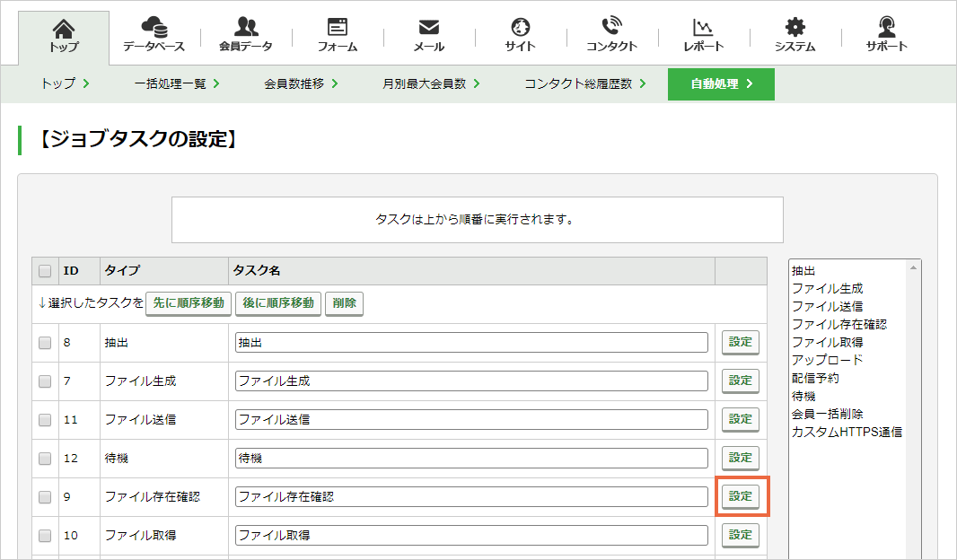Click 設定 for the ファイル存在確認 task
Screen dimensions: 957x560
[741, 496]
